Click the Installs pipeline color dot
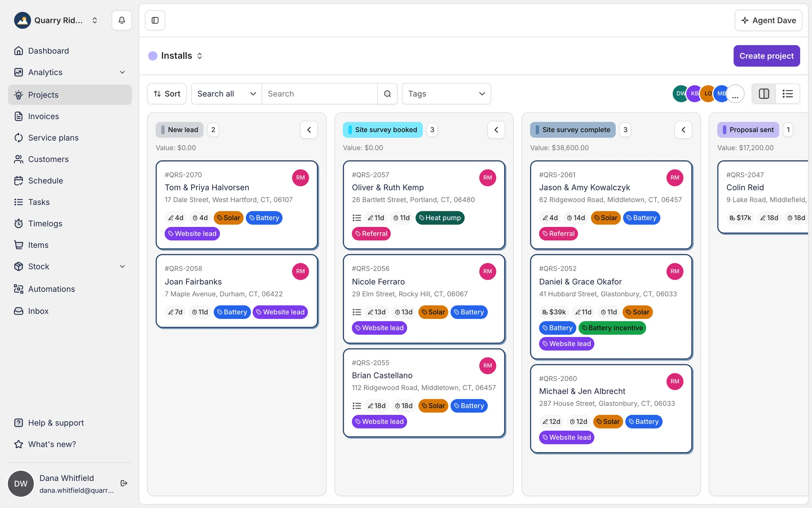 coord(153,56)
